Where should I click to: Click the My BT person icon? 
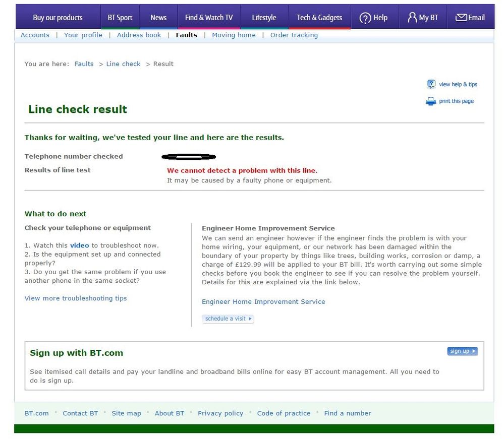coord(412,17)
